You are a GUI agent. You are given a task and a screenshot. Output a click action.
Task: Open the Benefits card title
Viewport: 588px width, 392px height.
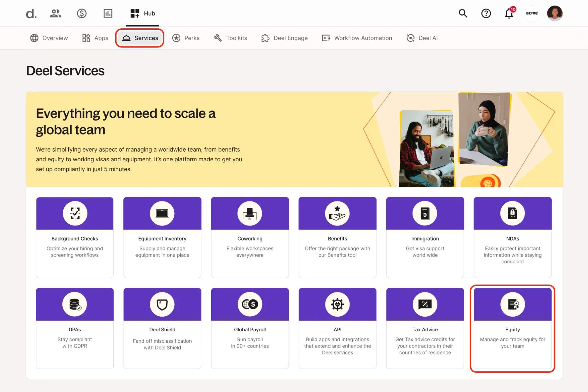point(338,239)
